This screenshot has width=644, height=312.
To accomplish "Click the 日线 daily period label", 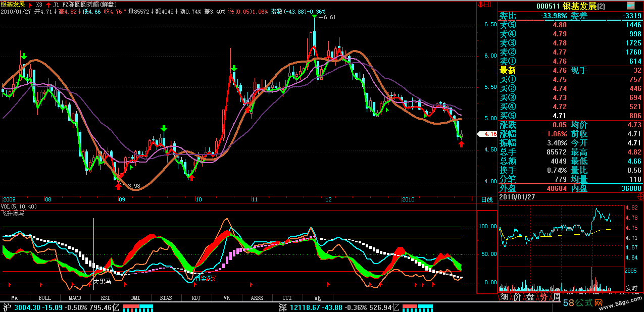I will tap(487, 199).
